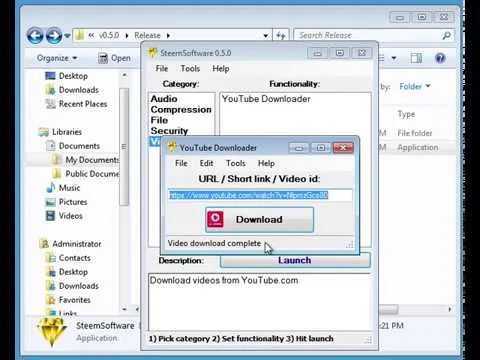Click the refresh icon in Explorer address bar
Image resolution: width=480 pixels, height=360 pixels.
[x=281, y=35]
